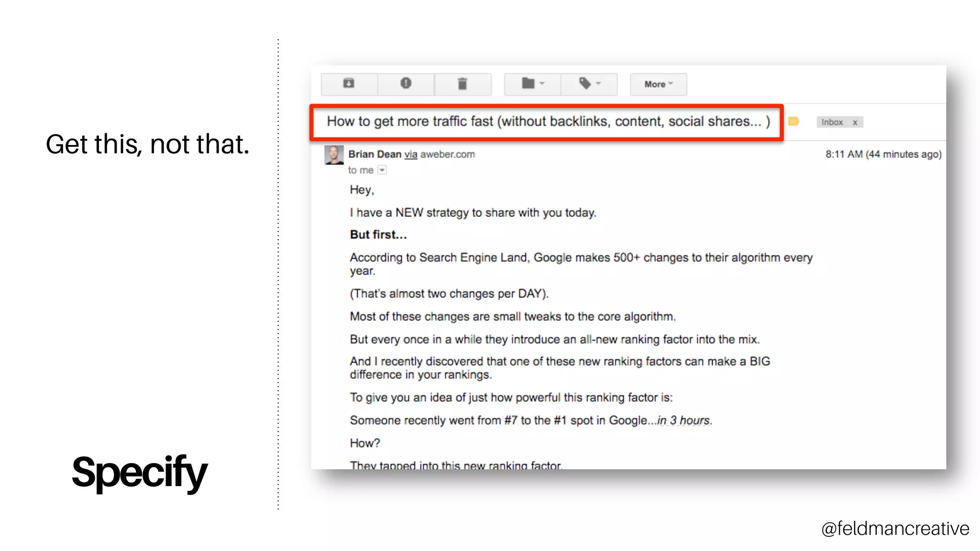Click the aweber.com sender domain

point(447,154)
